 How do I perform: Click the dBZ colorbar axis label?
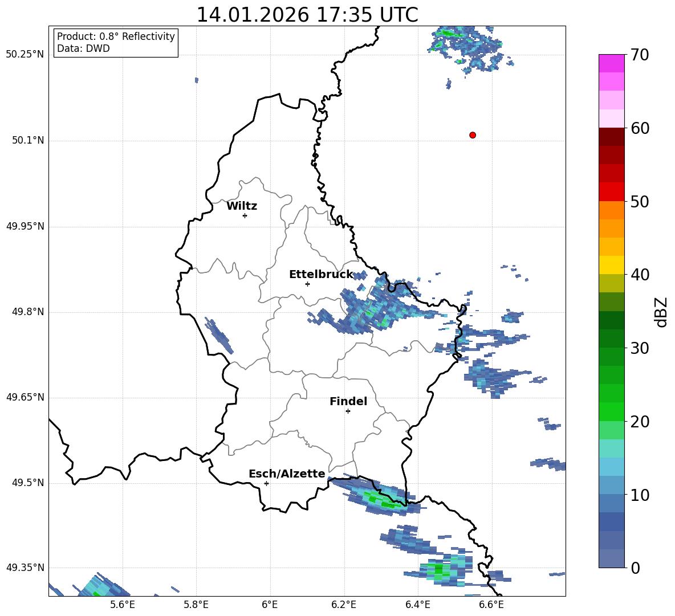click(661, 312)
